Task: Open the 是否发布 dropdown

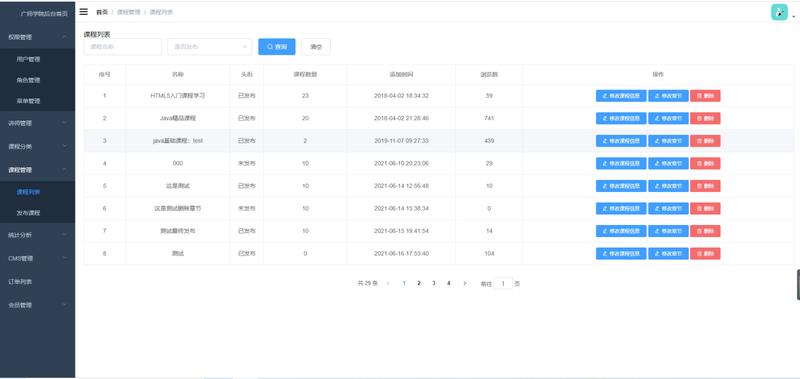Action: coord(210,46)
